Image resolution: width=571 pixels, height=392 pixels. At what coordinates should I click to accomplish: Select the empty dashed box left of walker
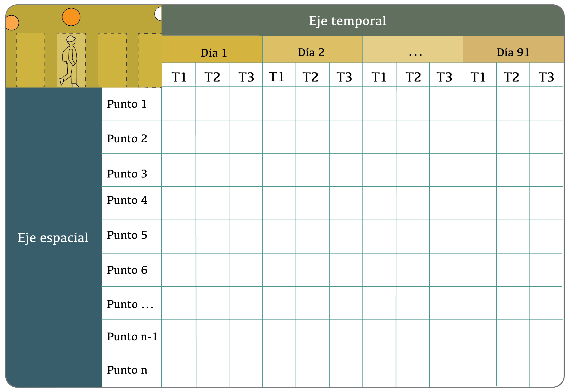(31, 60)
